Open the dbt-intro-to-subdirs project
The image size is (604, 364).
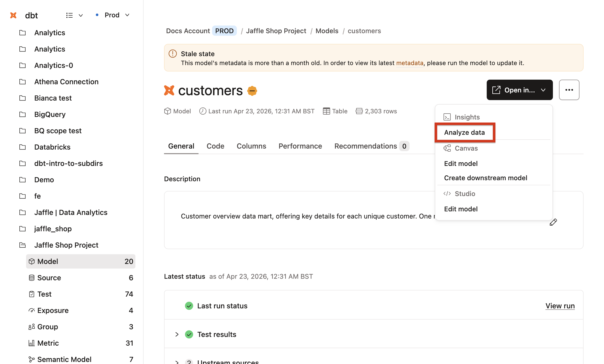[68, 163]
